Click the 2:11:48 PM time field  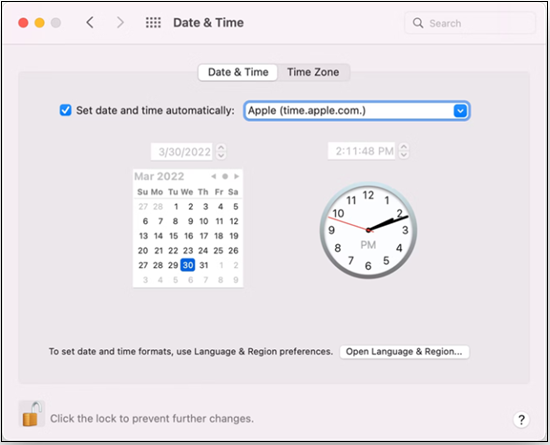[x=361, y=151]
